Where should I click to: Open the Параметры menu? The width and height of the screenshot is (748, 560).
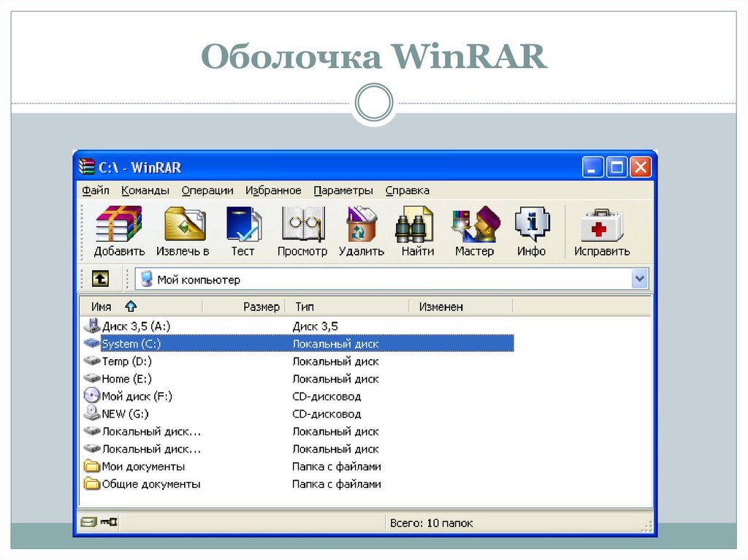tap(343, 191)
